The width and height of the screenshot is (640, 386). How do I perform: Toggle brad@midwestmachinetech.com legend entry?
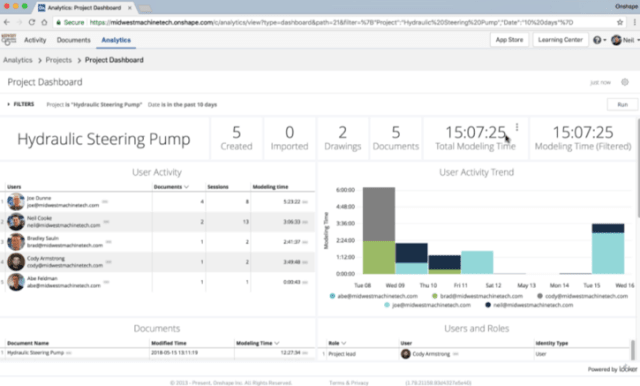477,296
